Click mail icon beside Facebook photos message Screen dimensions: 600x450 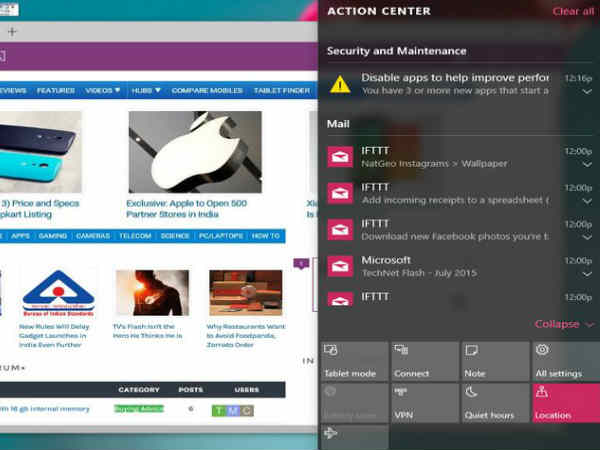340,230
